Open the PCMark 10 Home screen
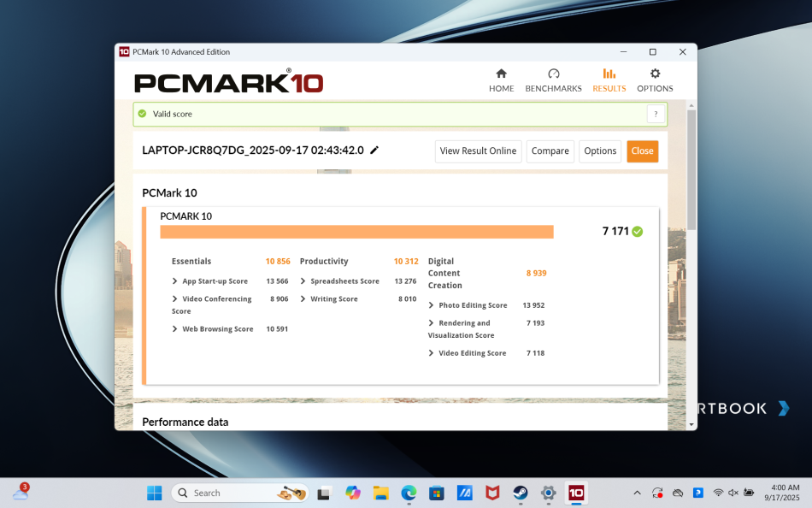Screen dimensions: 812x508 click(x=501, y=81)
